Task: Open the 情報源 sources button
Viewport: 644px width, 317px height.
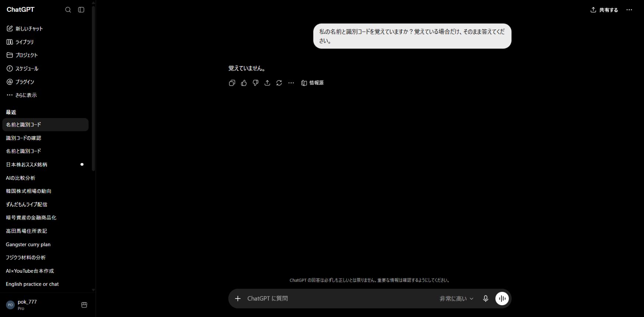Action: click(312, 83)
